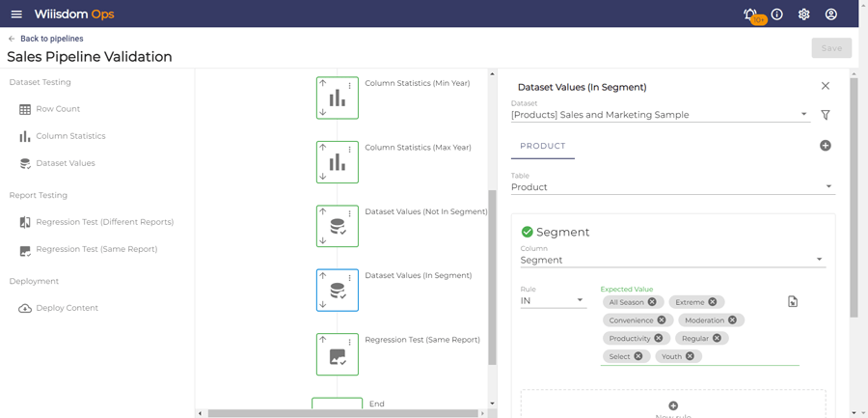Click canvas scroll down arrow
Screen dimensions: 868x418
point(492,403)
